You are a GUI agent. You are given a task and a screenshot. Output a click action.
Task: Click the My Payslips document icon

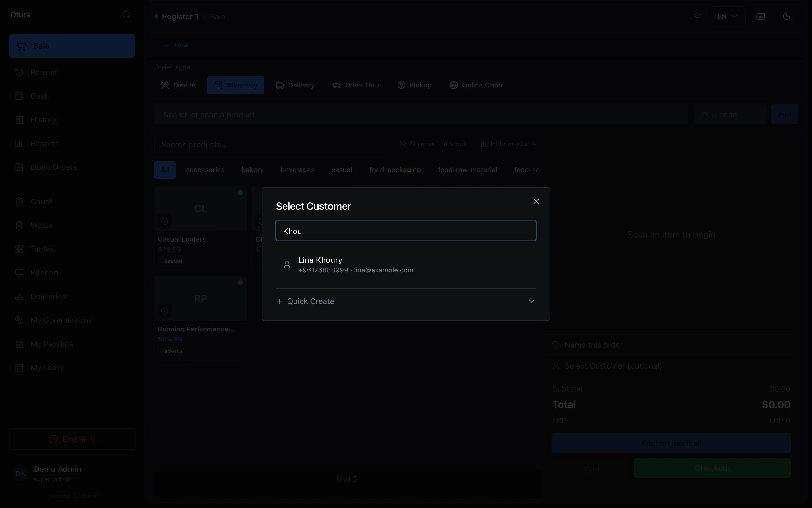tap(19, 344)
